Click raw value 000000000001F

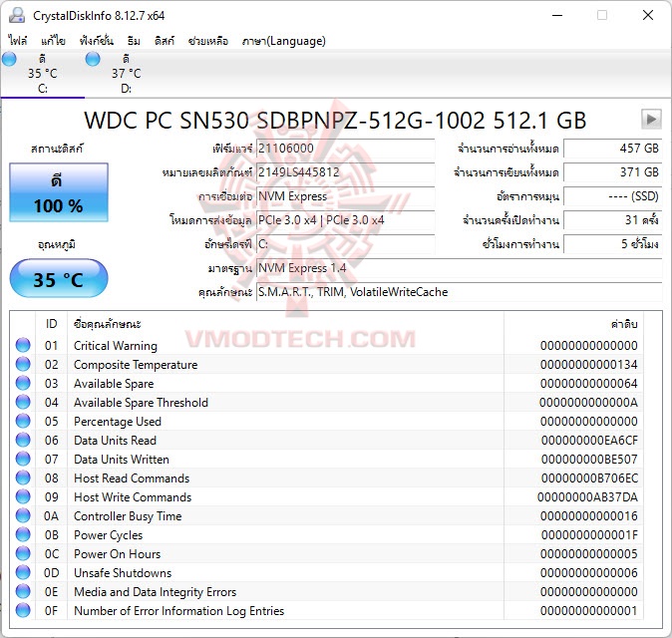[x=589, y=534]
